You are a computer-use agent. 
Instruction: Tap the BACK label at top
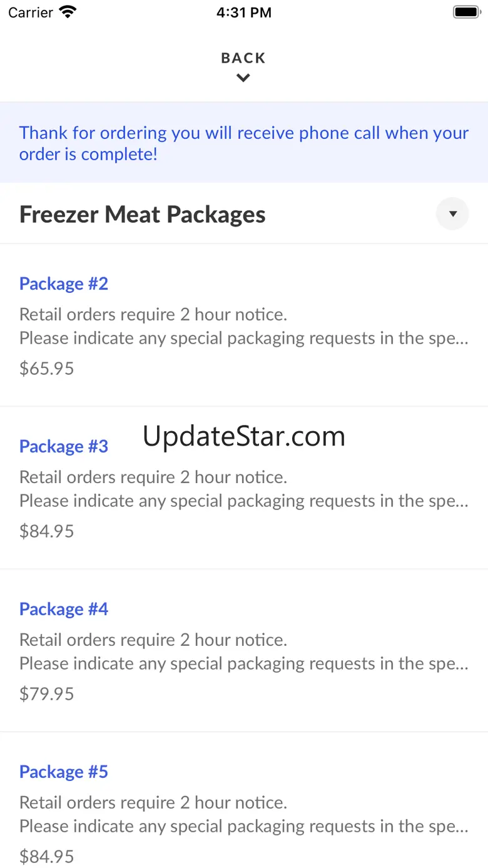pyautogui.click(x=243, y=58)
